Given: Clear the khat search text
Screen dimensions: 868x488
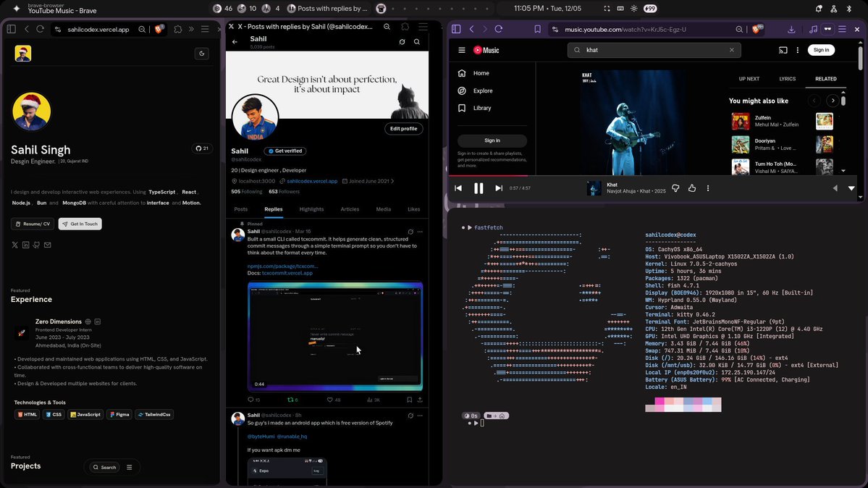Looking at the screenshot, I should coord(732,50).
